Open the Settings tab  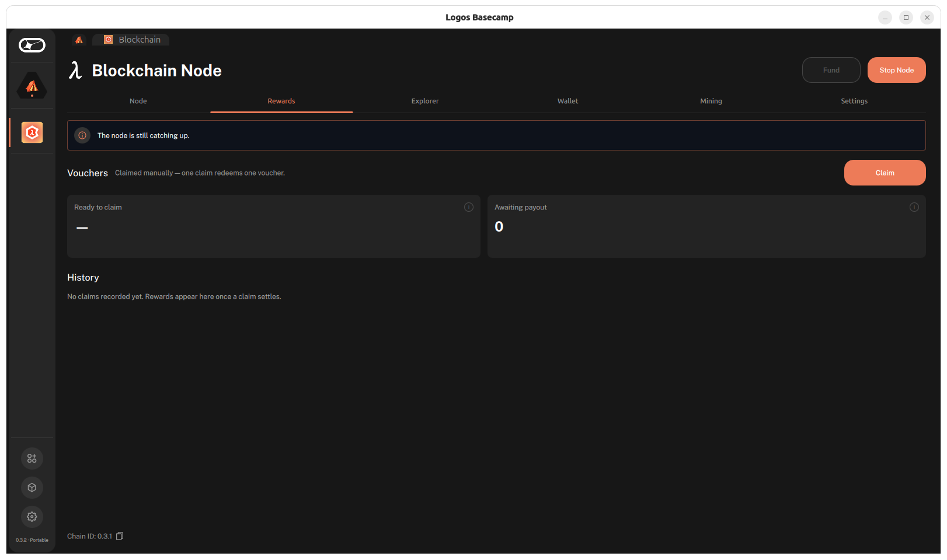pyautogui.click(x=854, y=101)
